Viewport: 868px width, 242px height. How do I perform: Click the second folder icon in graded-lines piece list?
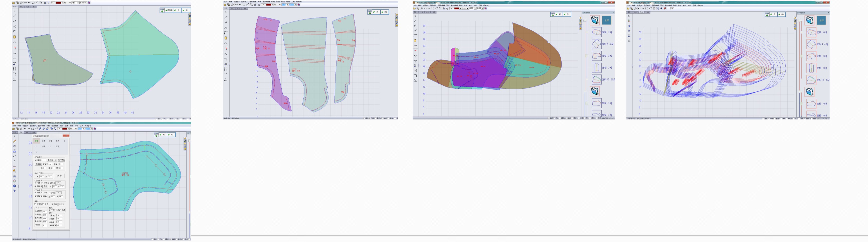pos(809,91)
